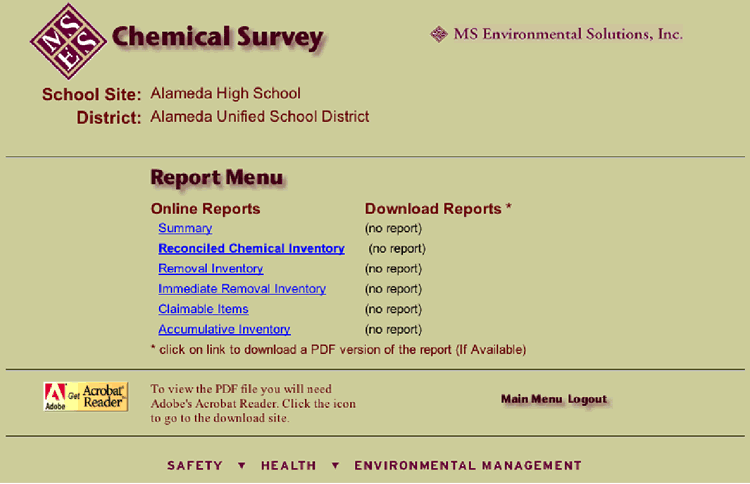View the Claimable Items report
Viewport: 750px width, 484px height.
pyautogui.click(x=203, y=309)
